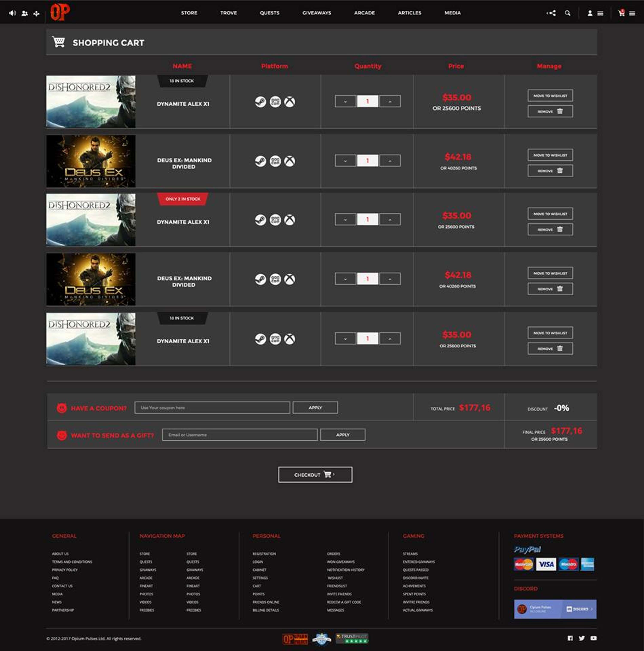The width and height of the screenshot is (644, 651).
Task: Open Redeem a Gift Code link
Action: tap(344, 602)
